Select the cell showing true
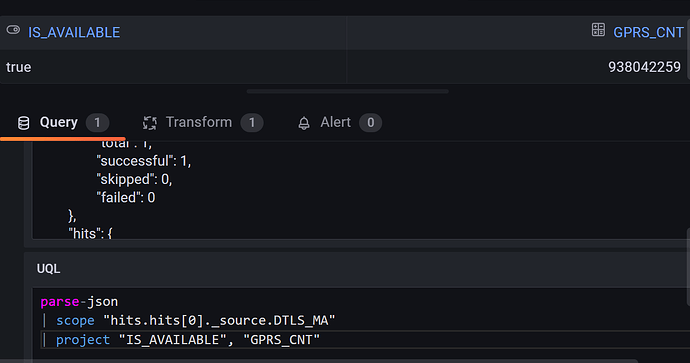690x363 pixels. (173, 67)
